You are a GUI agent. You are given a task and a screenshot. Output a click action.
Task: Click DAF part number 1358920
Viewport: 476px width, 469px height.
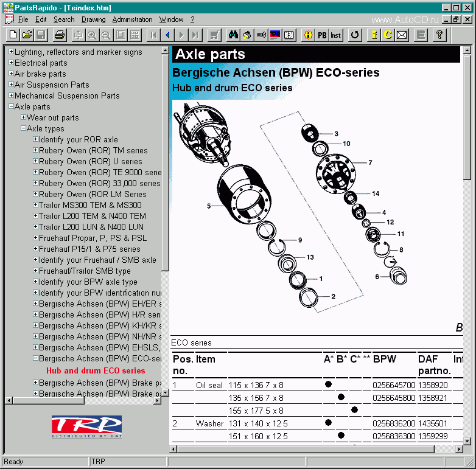pyautogui.click(x=433, y=385)
